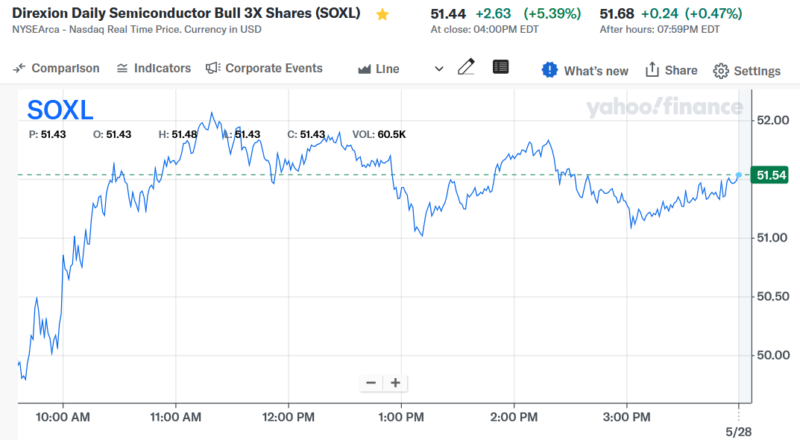800x440 pixels.
Task: Click the SOXL ticker label on chart
Action: point(61,110)
